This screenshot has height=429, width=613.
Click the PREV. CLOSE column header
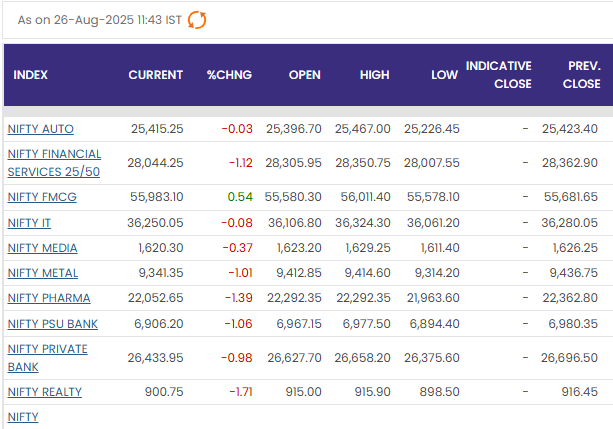click(x=582, y=75)
